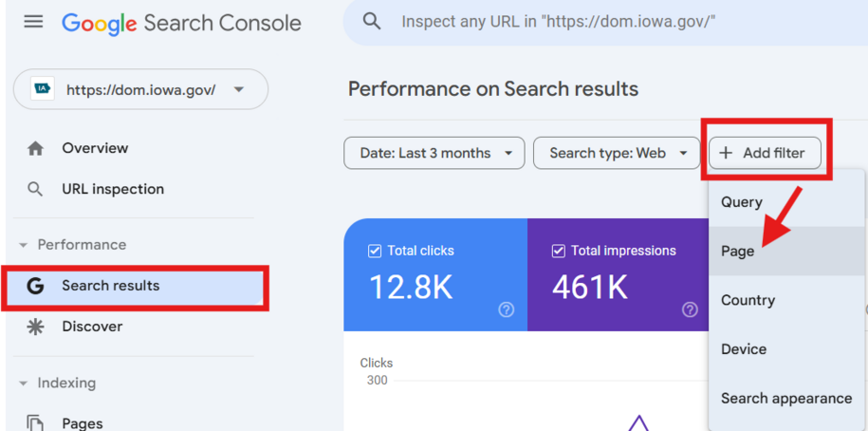This screenshot has height=431, width=868.
Task: Choose Search appearance from the filter menu
Action: [786, 399]
